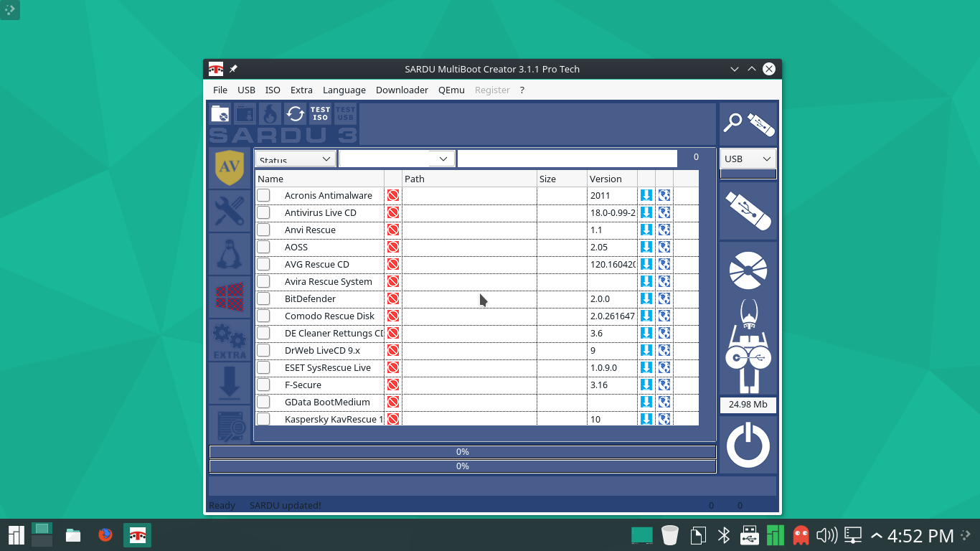Check the Antivirus Live CD checkbox
Image resolution: width=980 pixels, height=551 pixels.
[x=263, y=212]
